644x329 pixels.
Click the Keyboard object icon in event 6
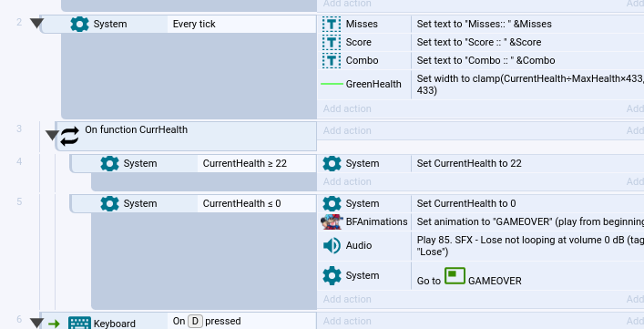[x=79, y=323]
